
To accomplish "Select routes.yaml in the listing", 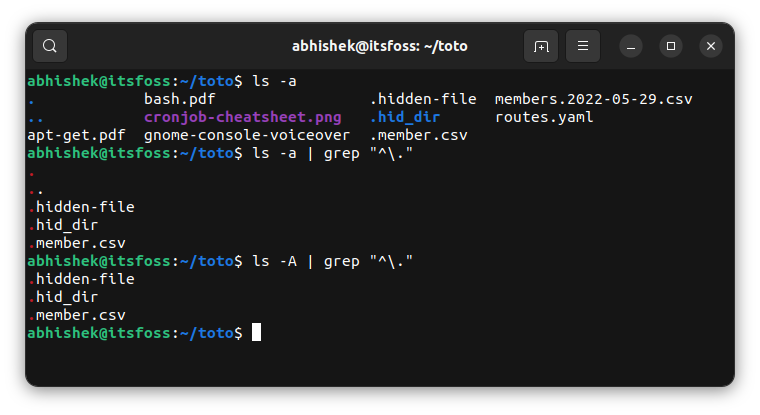I will [x=544, y=117].
